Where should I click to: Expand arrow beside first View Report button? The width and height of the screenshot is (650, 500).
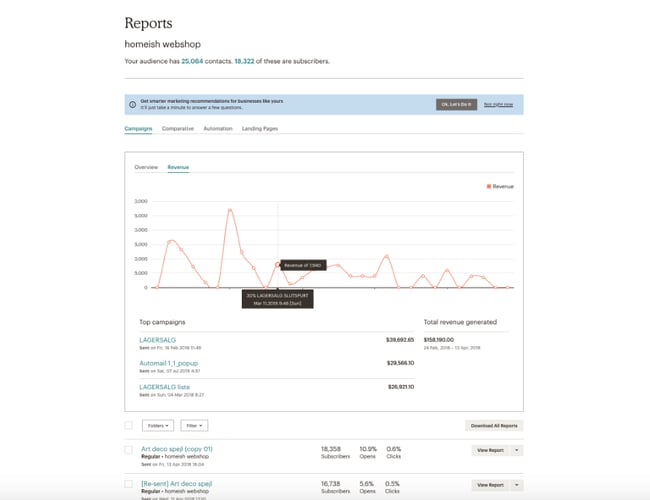(516, 451)
